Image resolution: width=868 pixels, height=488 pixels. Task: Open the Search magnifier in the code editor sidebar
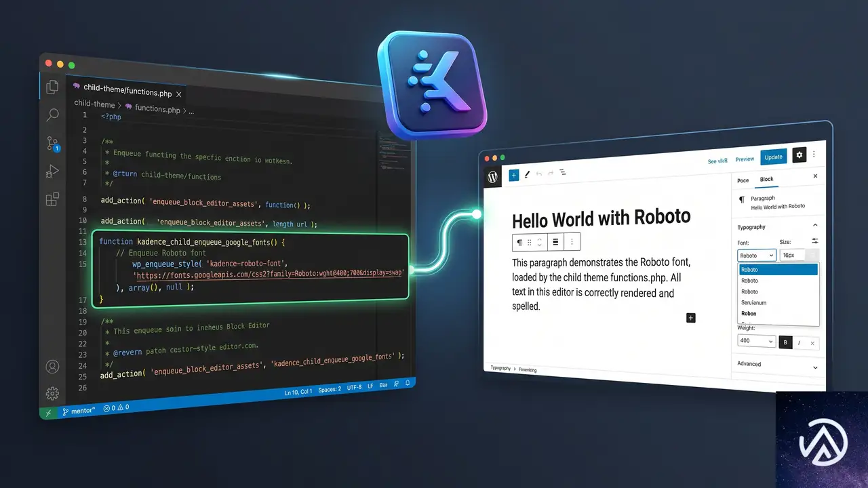pyautogui.click(x=52, y=115)
